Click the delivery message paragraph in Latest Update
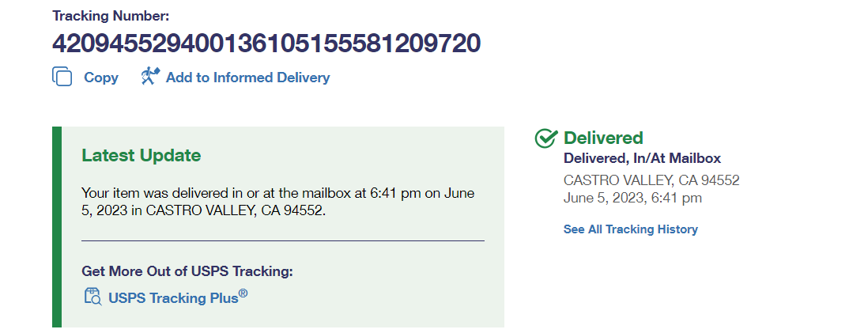This screenshot has height=333, width=868. point(278,202)
